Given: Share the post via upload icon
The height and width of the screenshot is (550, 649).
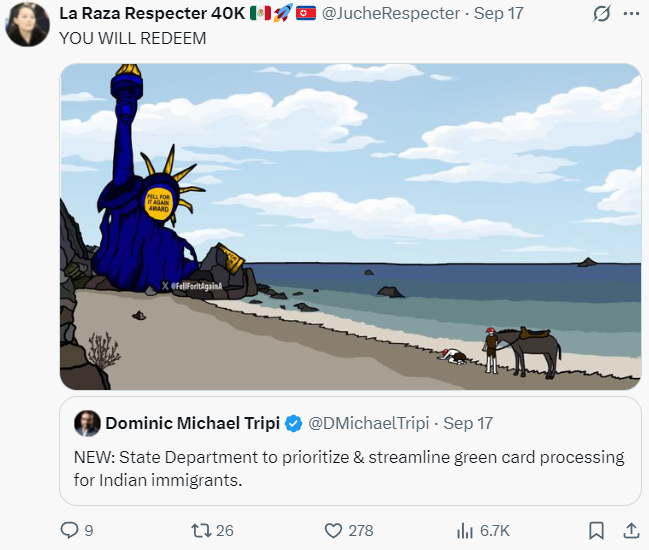Looking at the screenshot, I should [631, 530].
